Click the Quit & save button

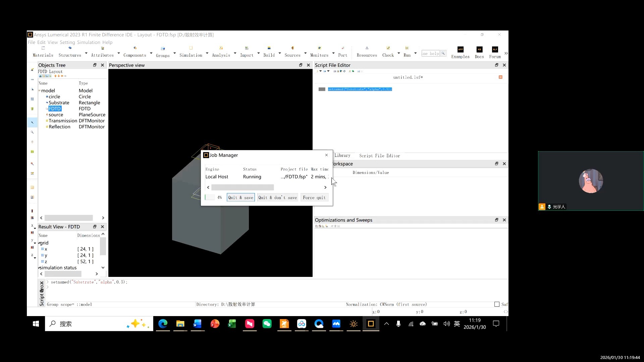(240, 197)
